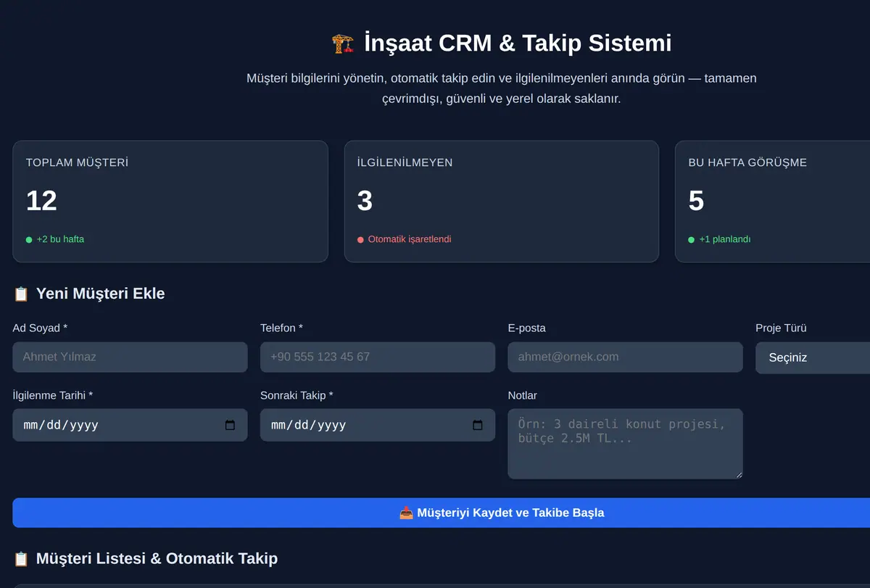Click the 'Otomatik işaretlendi' status text
The width and height of the screenshot is (870, 588).
pos(410,239)
